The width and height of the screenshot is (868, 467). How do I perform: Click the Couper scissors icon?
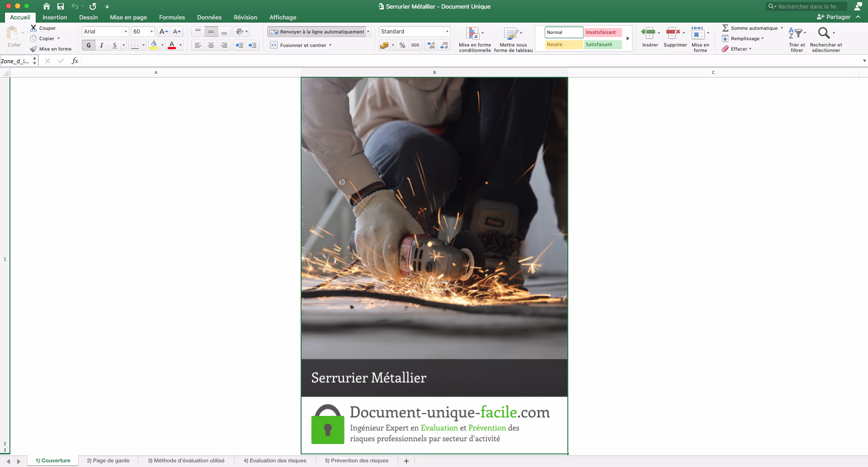33,28
